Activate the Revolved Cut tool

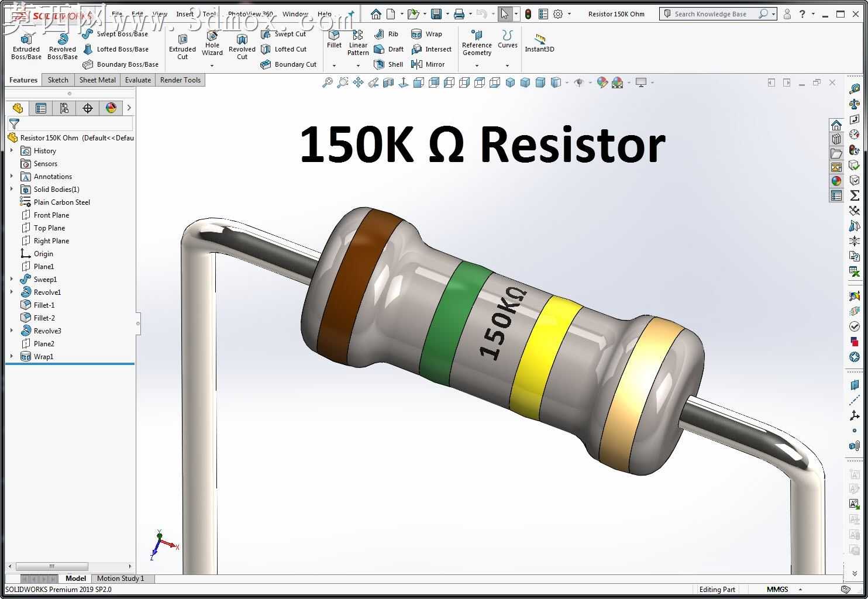click(242, 46)
